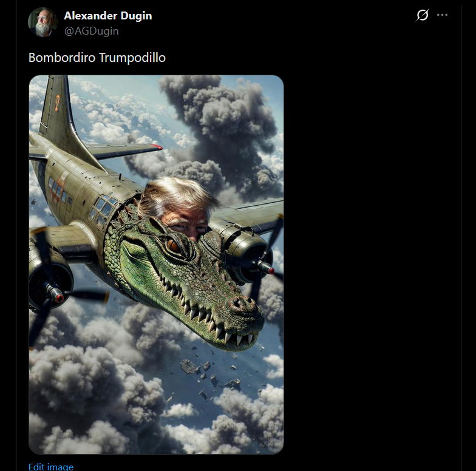Open Alexander Dugin's profile avatar
Screen dimensions: 476x471
point(42,22)
